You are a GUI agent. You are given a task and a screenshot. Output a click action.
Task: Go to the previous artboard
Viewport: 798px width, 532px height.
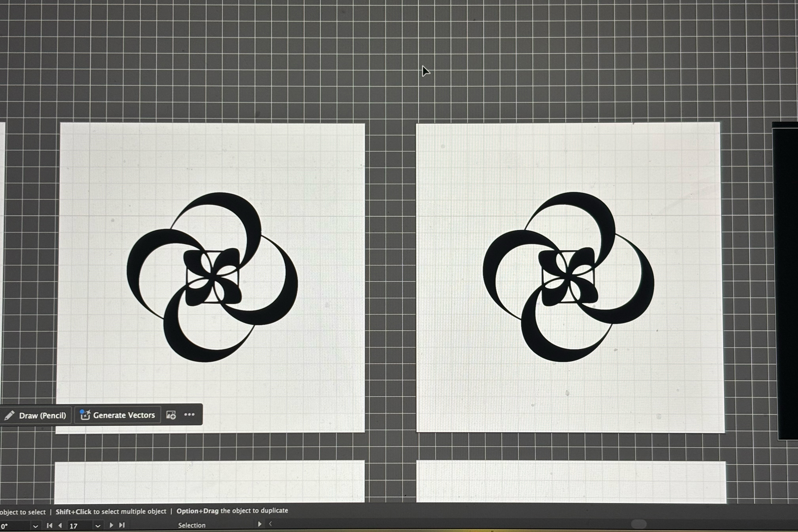(60, 525)
